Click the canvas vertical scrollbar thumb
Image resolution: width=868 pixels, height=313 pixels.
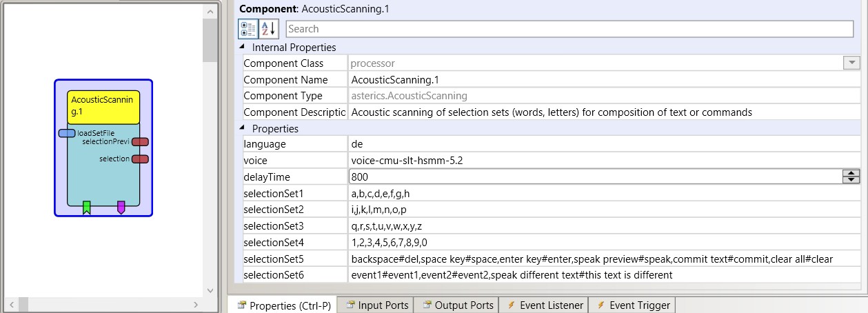[210, 41]
